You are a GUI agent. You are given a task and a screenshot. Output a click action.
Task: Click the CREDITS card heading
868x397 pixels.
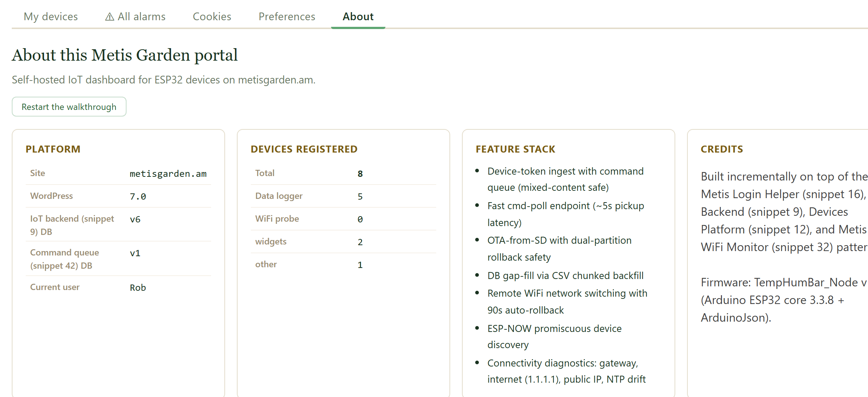[722, 149]
